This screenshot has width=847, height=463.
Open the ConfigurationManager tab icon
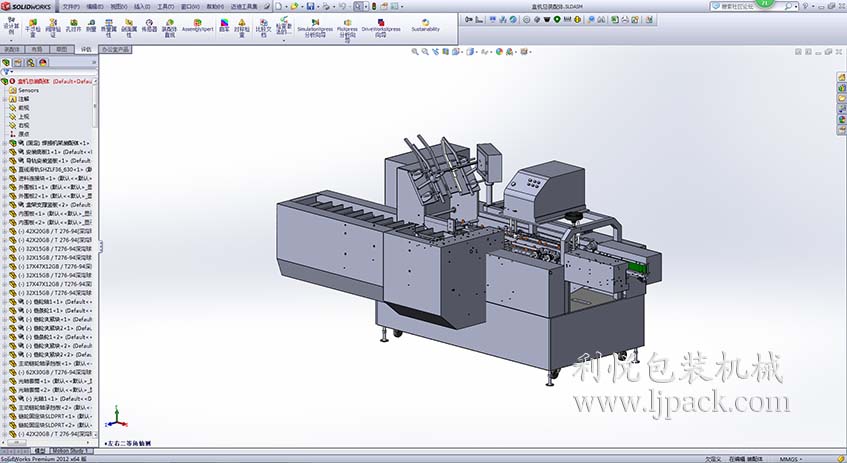(x=30, y=62)
